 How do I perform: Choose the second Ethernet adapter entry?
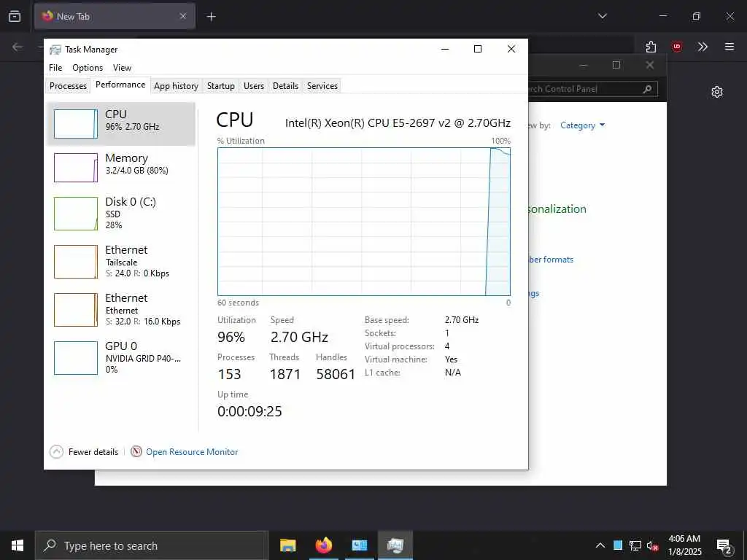[121, 309]
